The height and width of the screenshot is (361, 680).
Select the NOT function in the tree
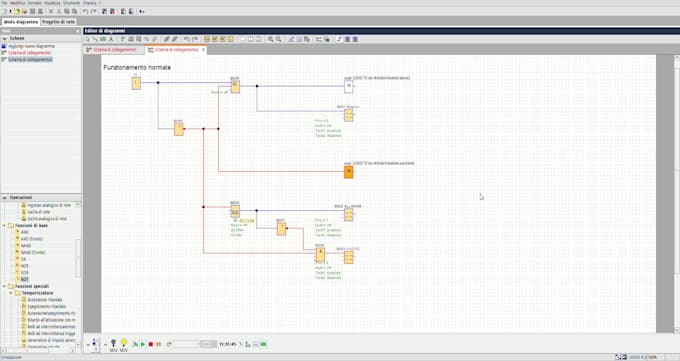25,279
